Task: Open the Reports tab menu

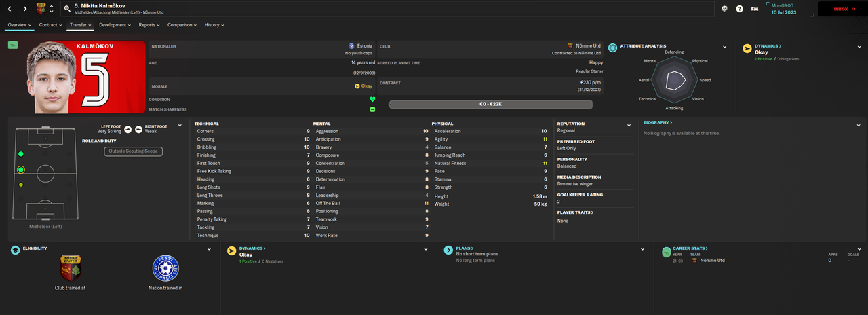Action: [149, 25]
